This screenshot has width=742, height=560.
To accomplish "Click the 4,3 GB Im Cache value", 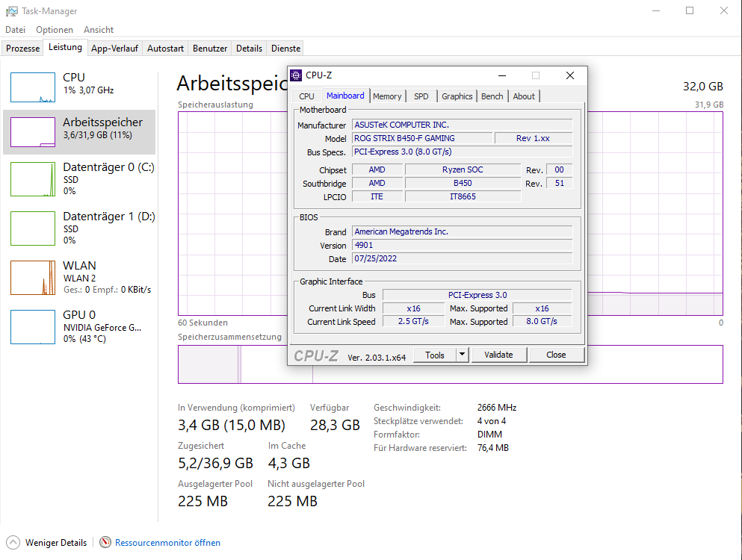I will click(x=288, y=463).
